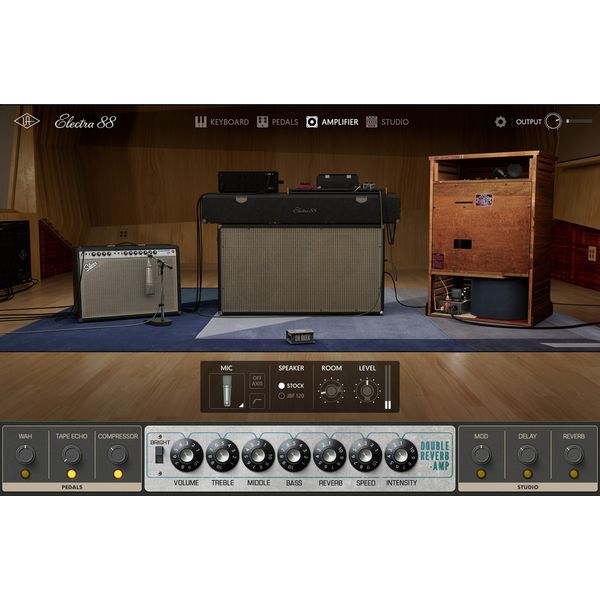Click the Amplifier tab's speaker icon
The image size is (600, 600).
[312, 122]
